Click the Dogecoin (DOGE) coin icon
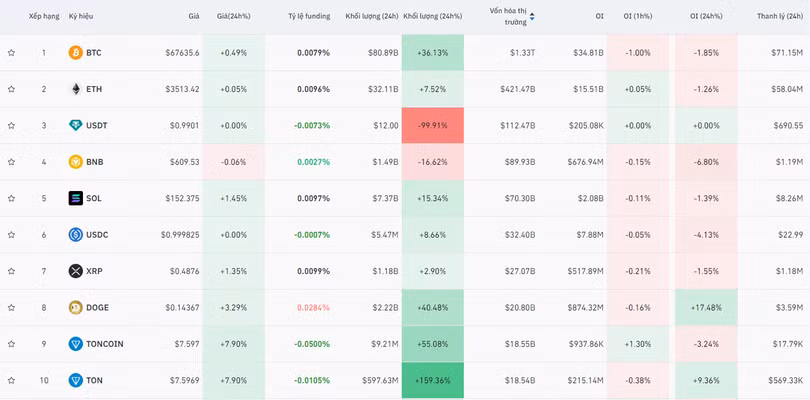This screenshot has width=810, height=400. (x=75, y=308)
